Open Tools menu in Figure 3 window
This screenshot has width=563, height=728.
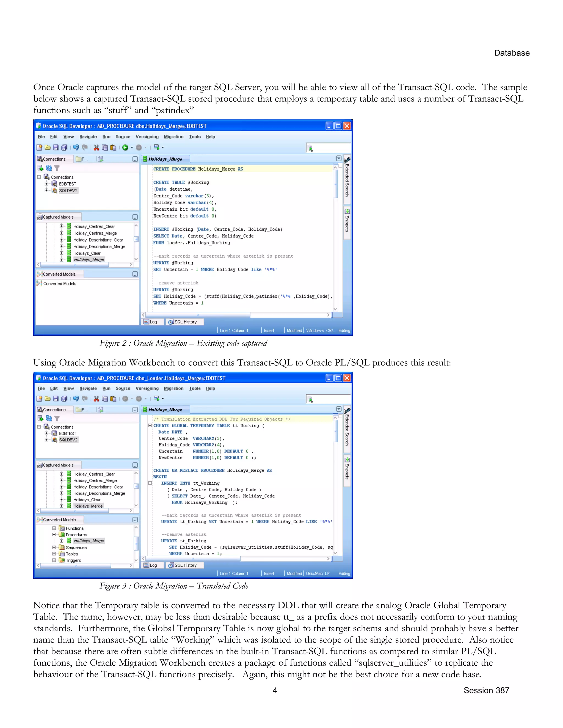[195, 388]
